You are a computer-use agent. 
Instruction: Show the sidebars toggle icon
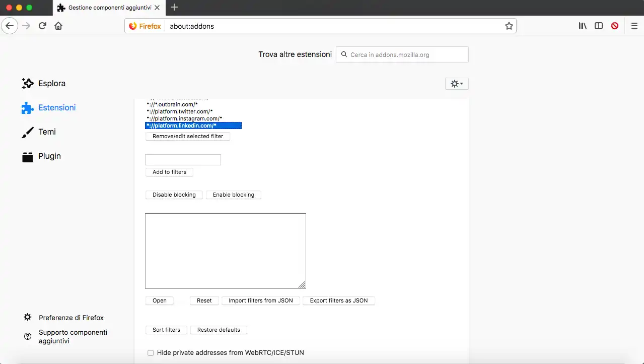[x=599, y=26]
